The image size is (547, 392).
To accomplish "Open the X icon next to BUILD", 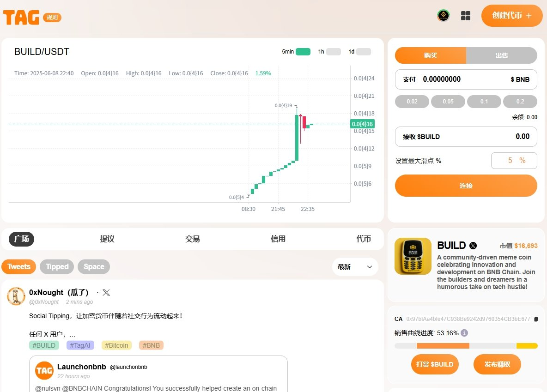I will tap(473, 246).
